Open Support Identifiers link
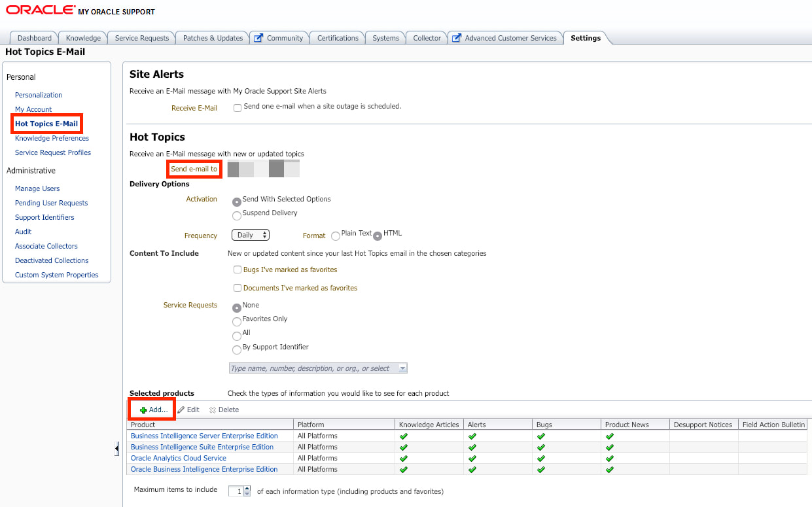 (44, 217)
